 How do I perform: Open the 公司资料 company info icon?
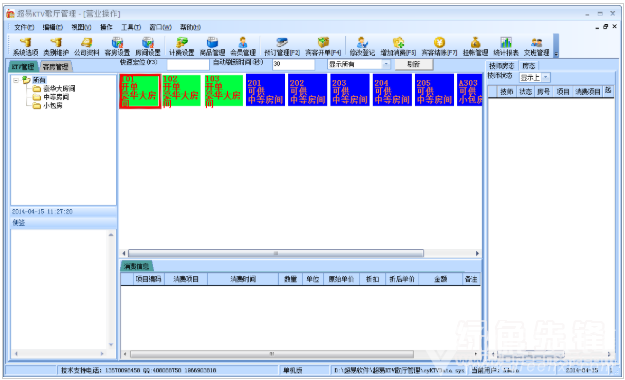[x=86, y=47]
